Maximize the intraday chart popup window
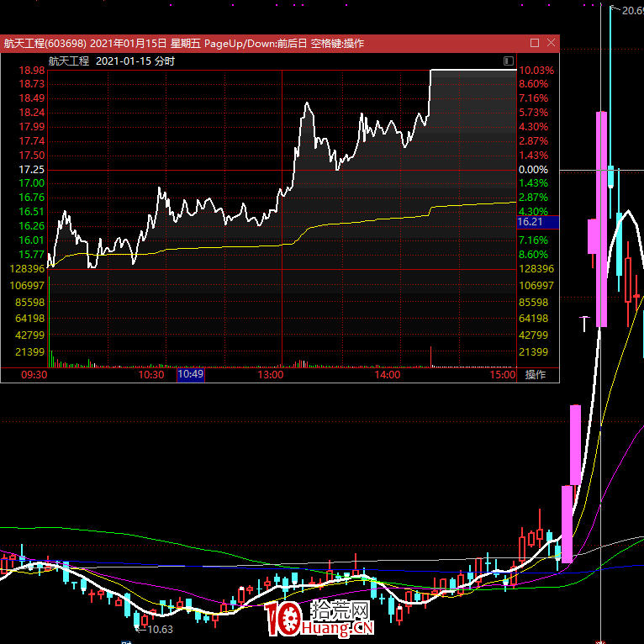Viewport: 644px width, 644px height. (x=535, y=43)
